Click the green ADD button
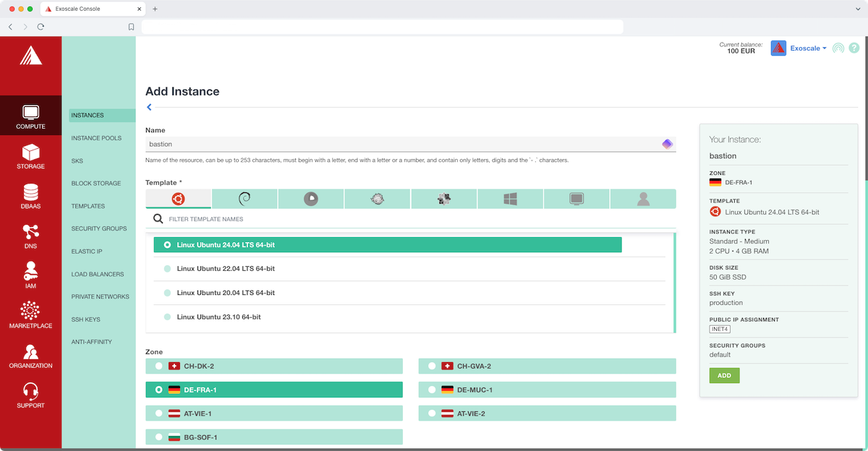 coord(724,376)
